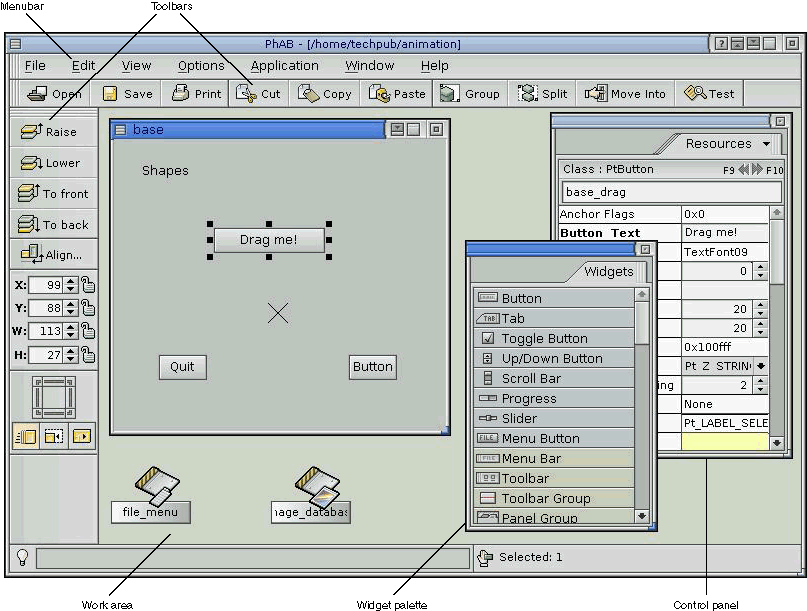The height and width of the screenshot is (611, 807).
Task: Toggle the lock next to H height
Action: tap(89, 355)
